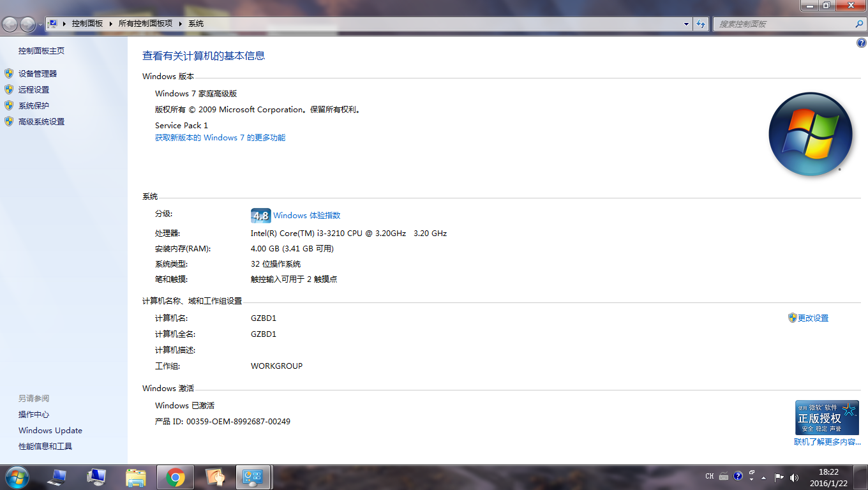Open the Windows Start menu
This screenshot has width=868, height=490.
click(17, 477)
